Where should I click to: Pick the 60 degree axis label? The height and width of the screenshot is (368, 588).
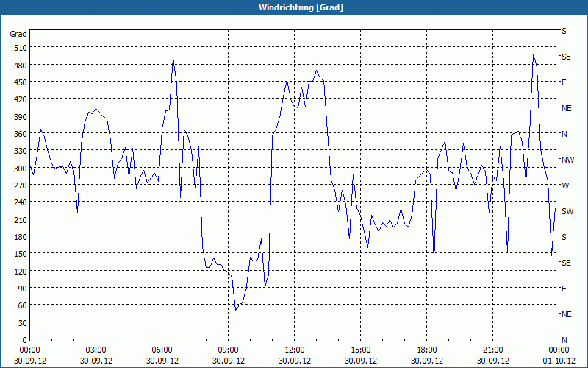pos(23,305)
